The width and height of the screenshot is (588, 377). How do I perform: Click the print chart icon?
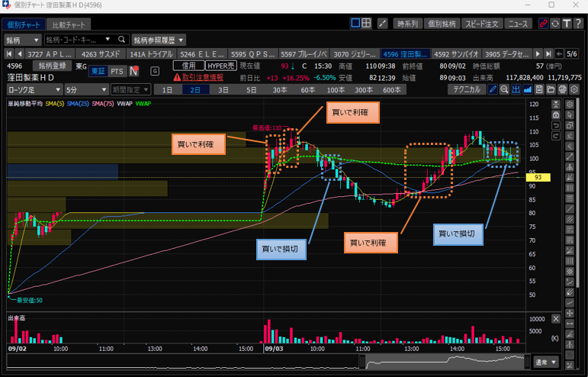tap(562, 89)
